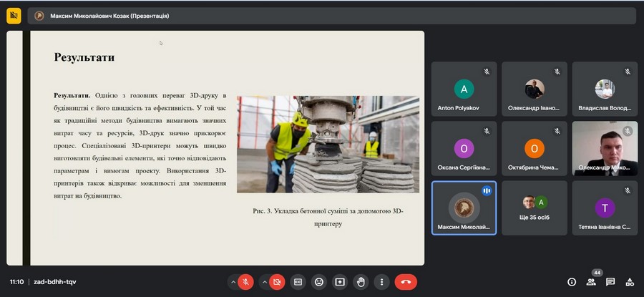Image resolution: width=644 pixels, height=297 pixels.
Task: Click the present screen icon
Action: click(340, 282)
